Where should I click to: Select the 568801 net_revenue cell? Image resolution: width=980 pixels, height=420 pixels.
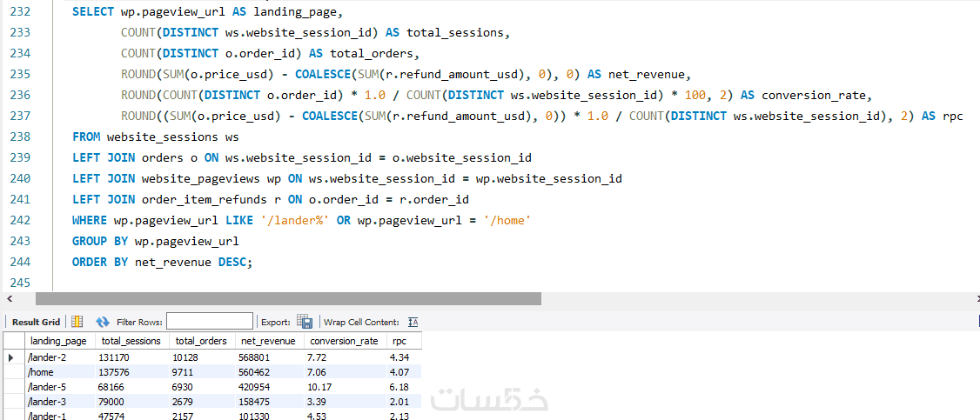pos(269,357)
